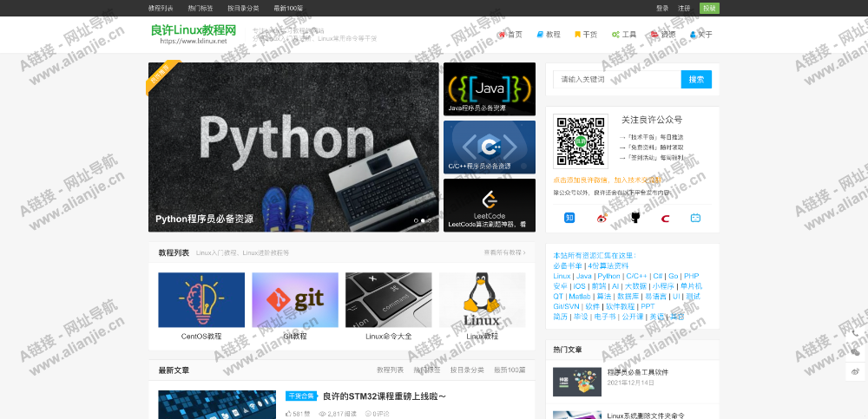This screenshot has height=419, width=868.
Task: Open the CSDN red C icon
Action: (x=665, y=218)
